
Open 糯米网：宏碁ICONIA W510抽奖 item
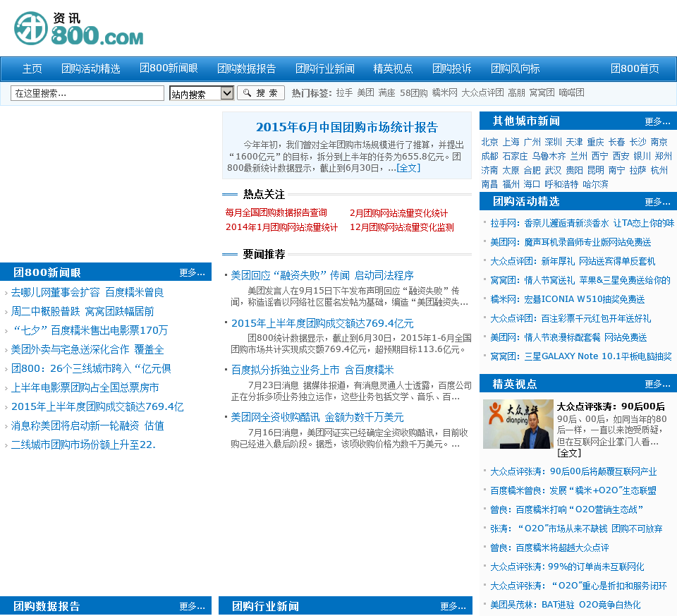point(567,299)
